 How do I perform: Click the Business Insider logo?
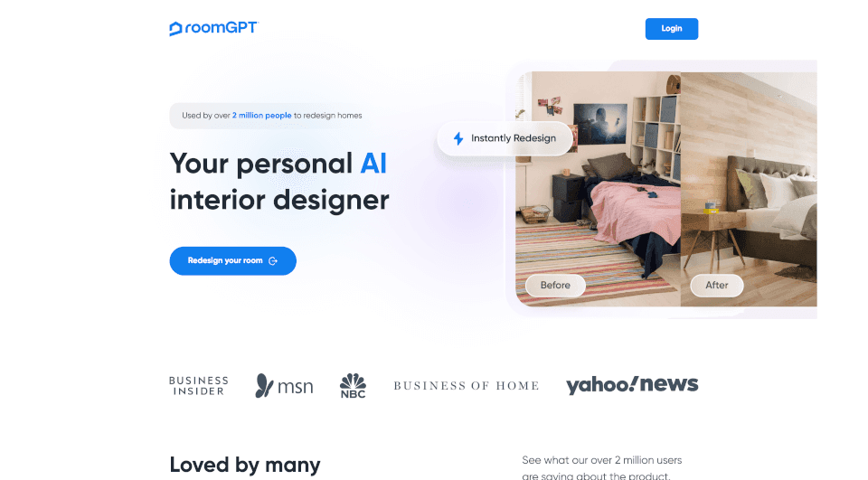click(x=199, y=386)
